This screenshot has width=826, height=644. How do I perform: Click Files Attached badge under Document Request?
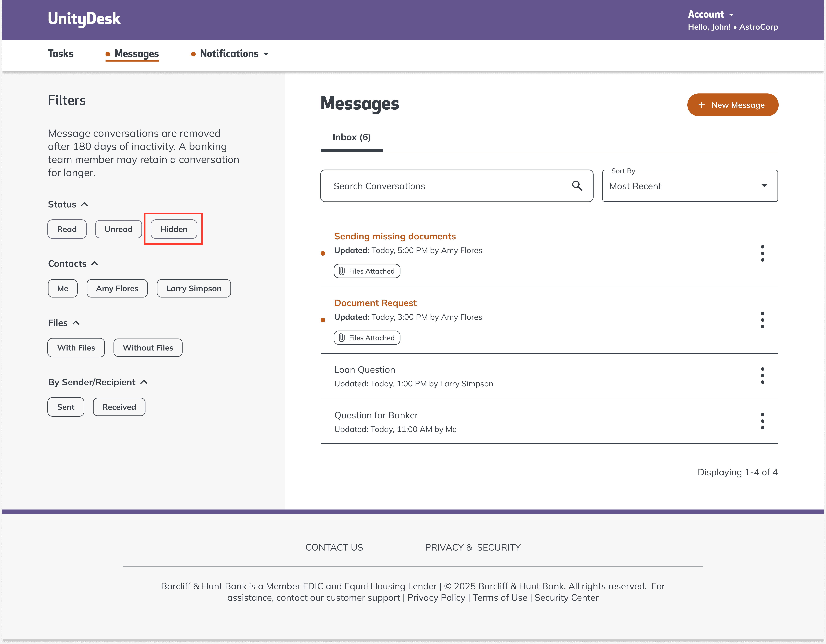367,338
